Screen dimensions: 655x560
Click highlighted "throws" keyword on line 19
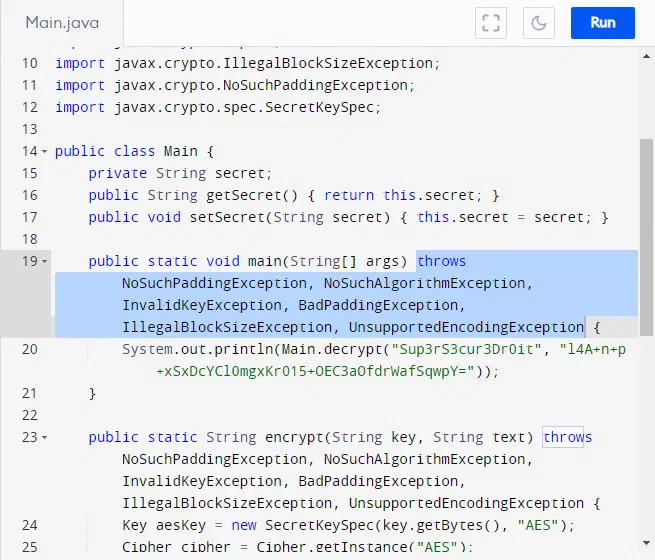442,261
